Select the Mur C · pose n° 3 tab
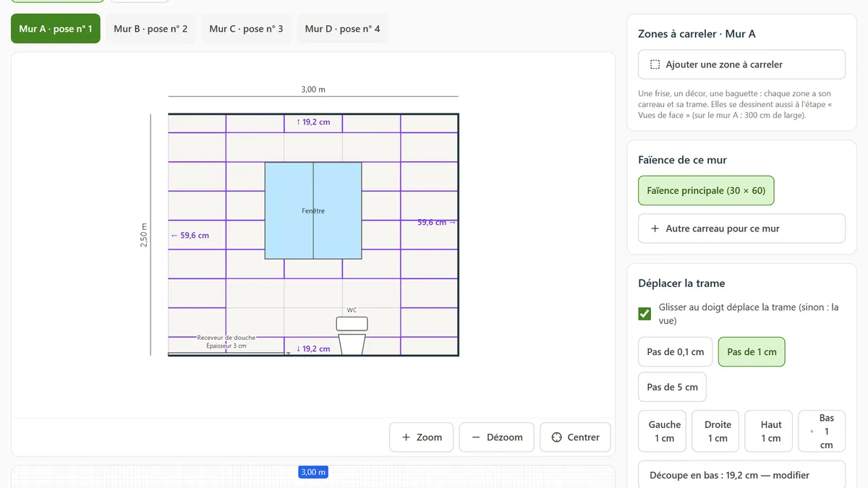 246,29
